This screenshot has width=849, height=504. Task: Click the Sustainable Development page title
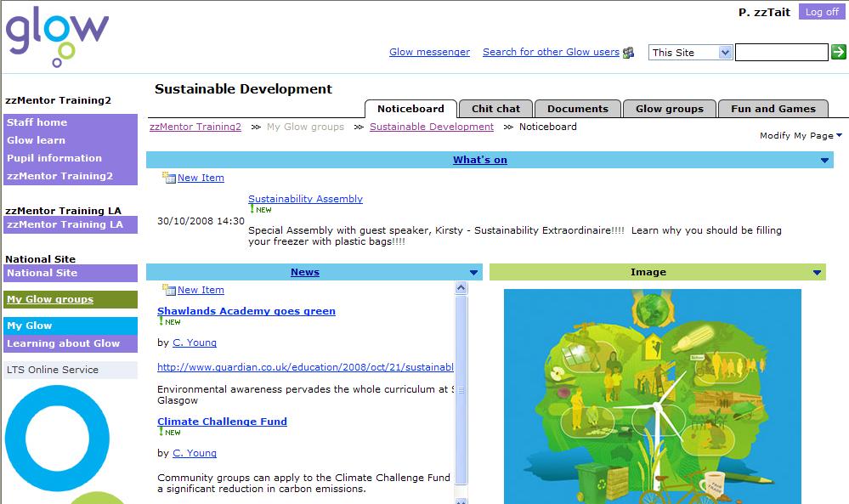click(243, 88)
